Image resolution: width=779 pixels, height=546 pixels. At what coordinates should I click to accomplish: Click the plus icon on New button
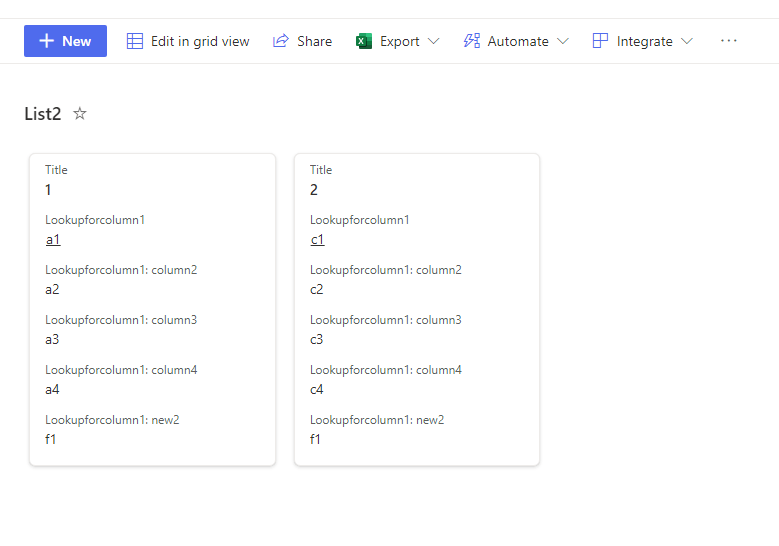click(x=46, y=41)
